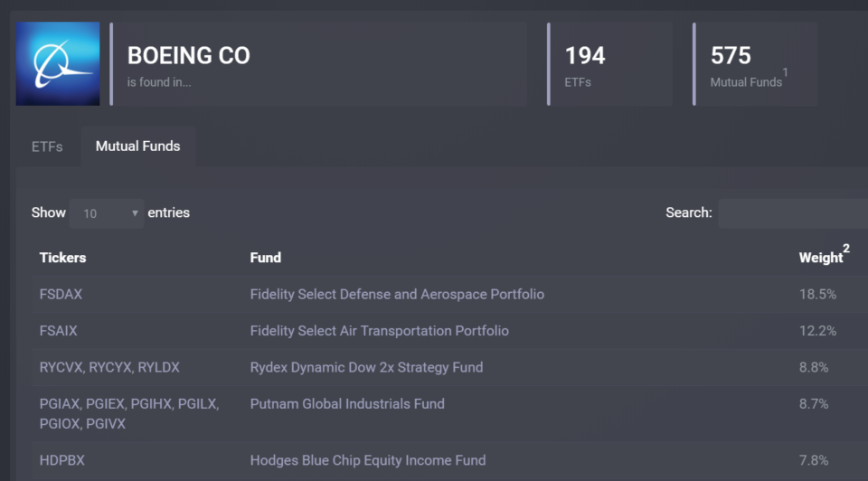
Task: Click the Boeing logo image
Action: 58,64
